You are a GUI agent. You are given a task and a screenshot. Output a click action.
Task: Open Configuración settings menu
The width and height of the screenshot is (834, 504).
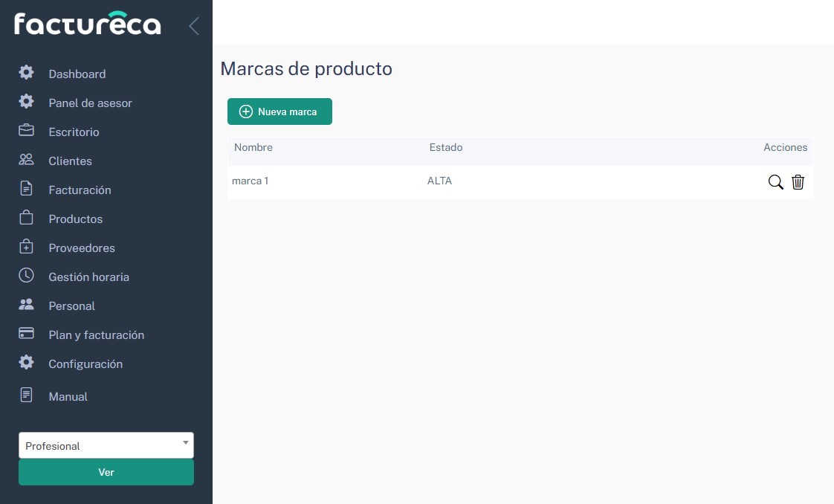pyautogui.click(x=85, y=364)
